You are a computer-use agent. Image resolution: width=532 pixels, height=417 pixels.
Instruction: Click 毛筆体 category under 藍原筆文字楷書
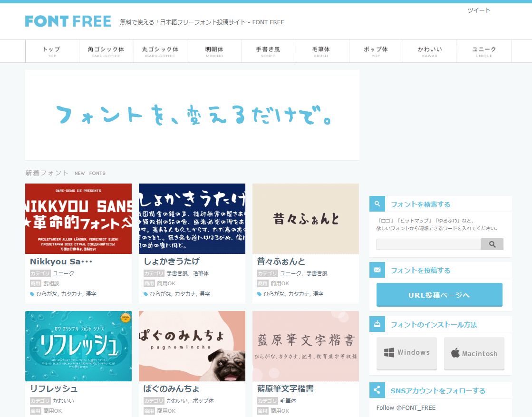288,401
